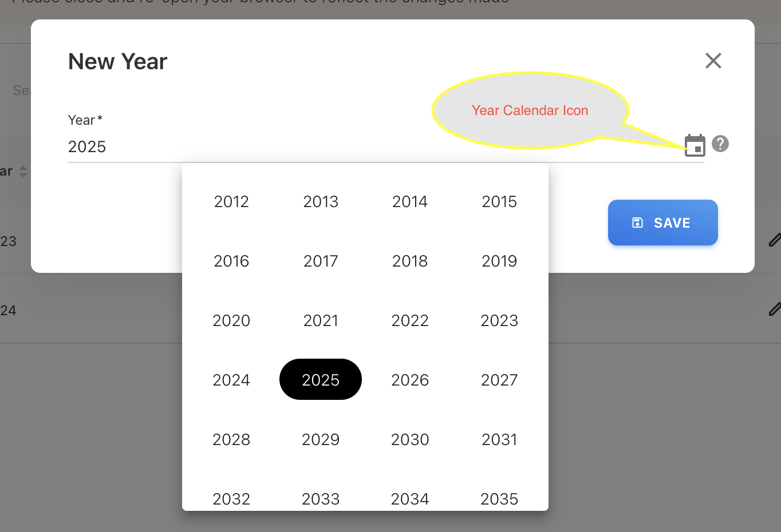Select highlighted year 2025
781x532 pixels.
[x=321, y=380]
